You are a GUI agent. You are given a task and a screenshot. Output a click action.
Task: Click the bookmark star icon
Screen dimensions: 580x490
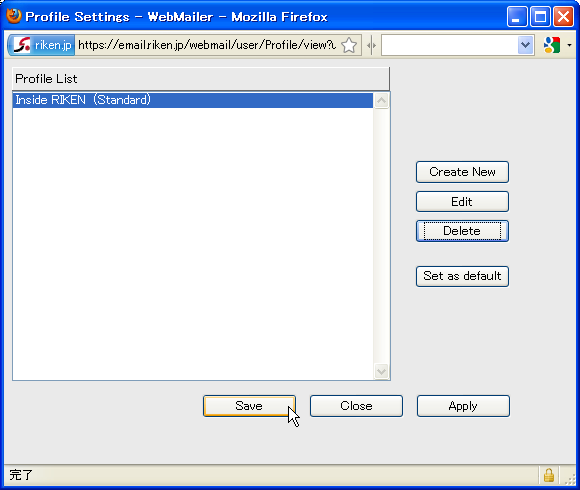[348, 45]
